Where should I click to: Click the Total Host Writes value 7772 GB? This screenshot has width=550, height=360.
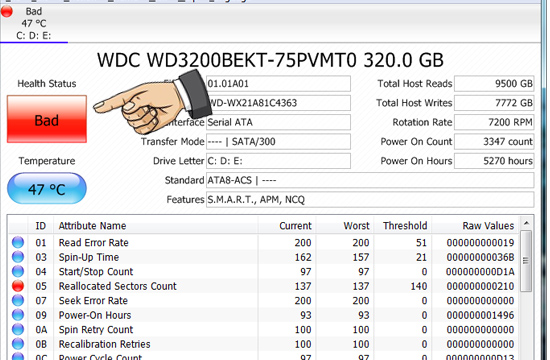click(x=494, y=103)
